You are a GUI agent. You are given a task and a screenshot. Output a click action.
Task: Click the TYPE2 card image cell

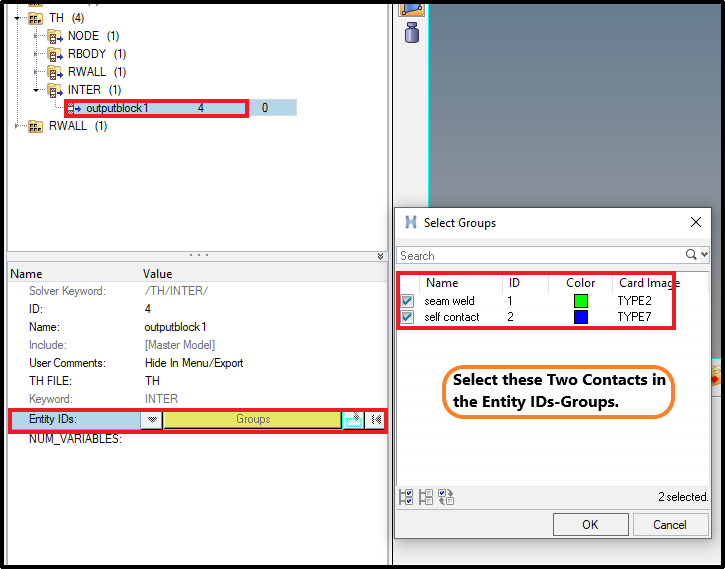634,301
